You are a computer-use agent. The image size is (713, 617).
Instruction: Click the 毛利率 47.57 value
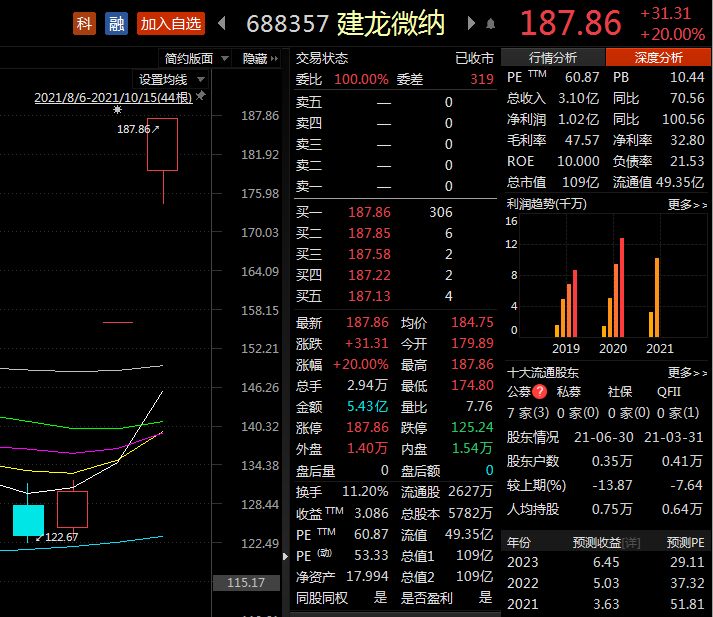point(582,140)
